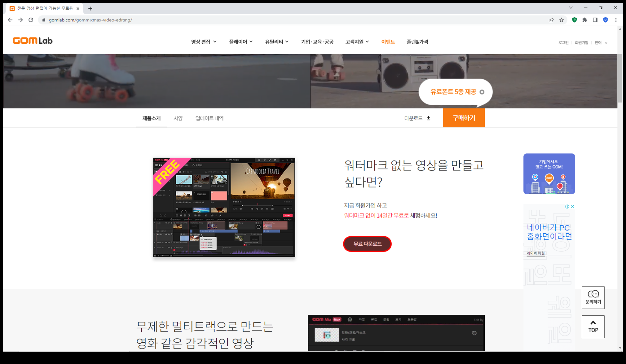
Task: Open the 업데이트 내역 tab
Action: click(209, 118)
